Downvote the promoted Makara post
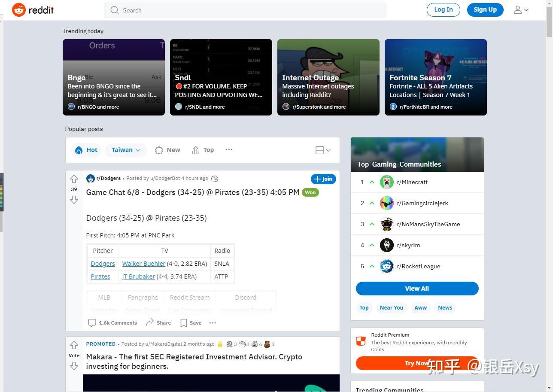553x392 pixels. click(x=74, y=366)
